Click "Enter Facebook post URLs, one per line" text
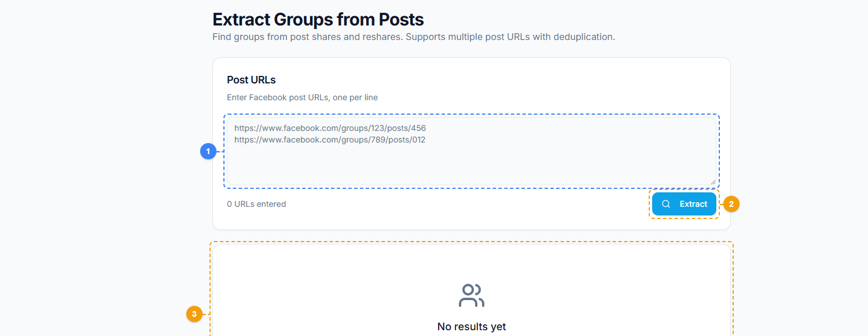The image size is (868, 336). click(302, 97)
